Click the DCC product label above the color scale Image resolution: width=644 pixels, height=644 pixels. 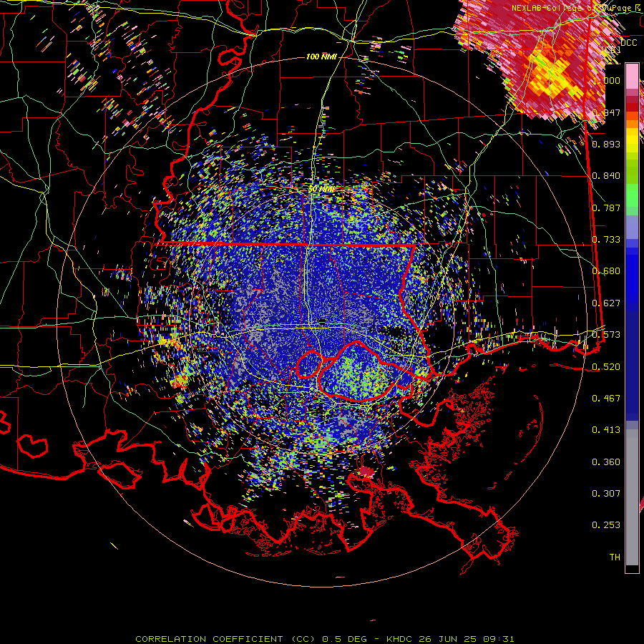(x=629, y=43)
